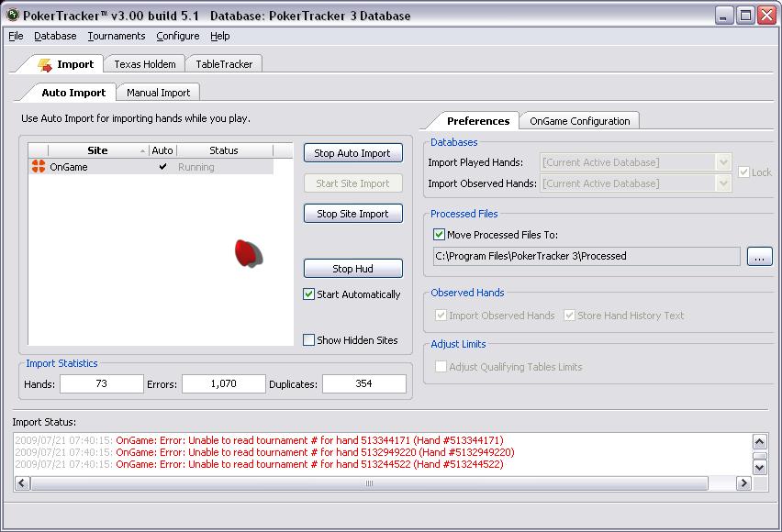Toggle Import Observed Hands checkbox

pos(441,316)
